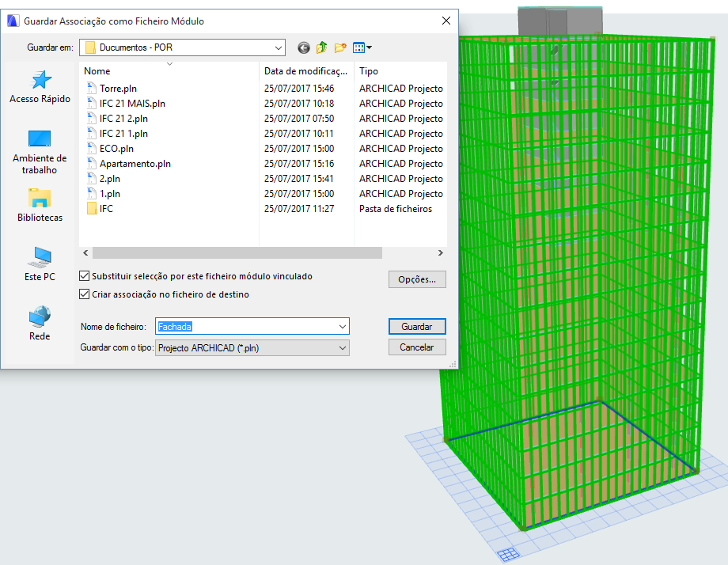The width and height of the screenshot is (728, 565).
Task: Click the date 25/07/2017 15:46
Action: coord(299,88)
